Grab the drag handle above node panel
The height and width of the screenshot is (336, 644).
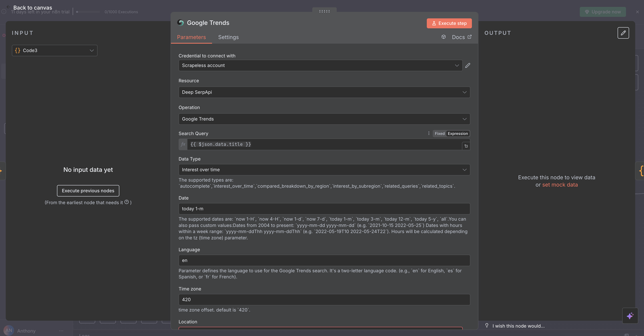click(325, 11)
